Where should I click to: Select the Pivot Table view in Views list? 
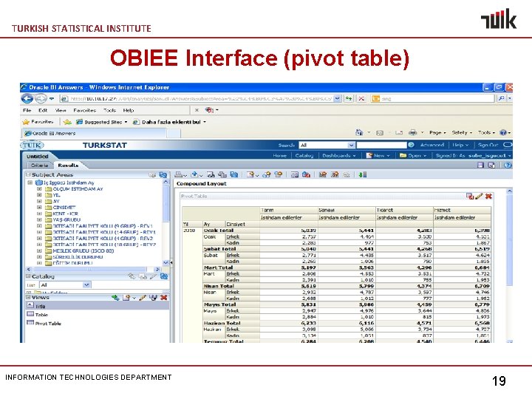[x=44, y=324]
